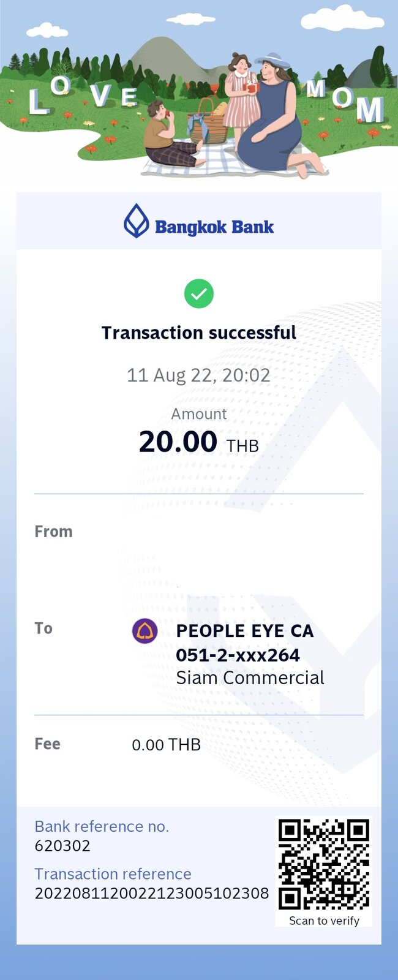This screenshot has height=980, width=398.
Task: Click the Bangkok Bank lotus logo icon
Action: coord(137,221)
